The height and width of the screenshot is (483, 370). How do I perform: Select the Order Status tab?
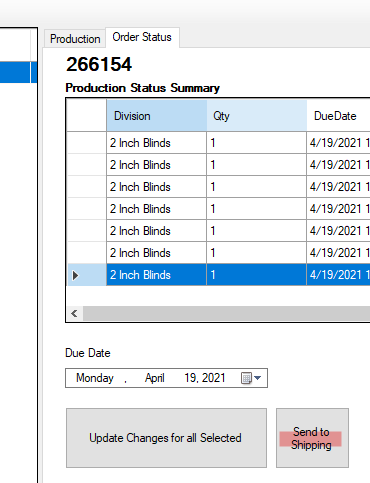point(142,37)
